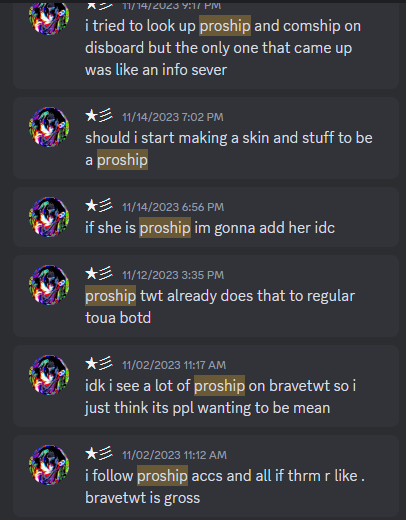Viewport: 406px width, 520px height.
Task: Open result mentioning 'toua botd'
Action: click(x=206, y=296)
